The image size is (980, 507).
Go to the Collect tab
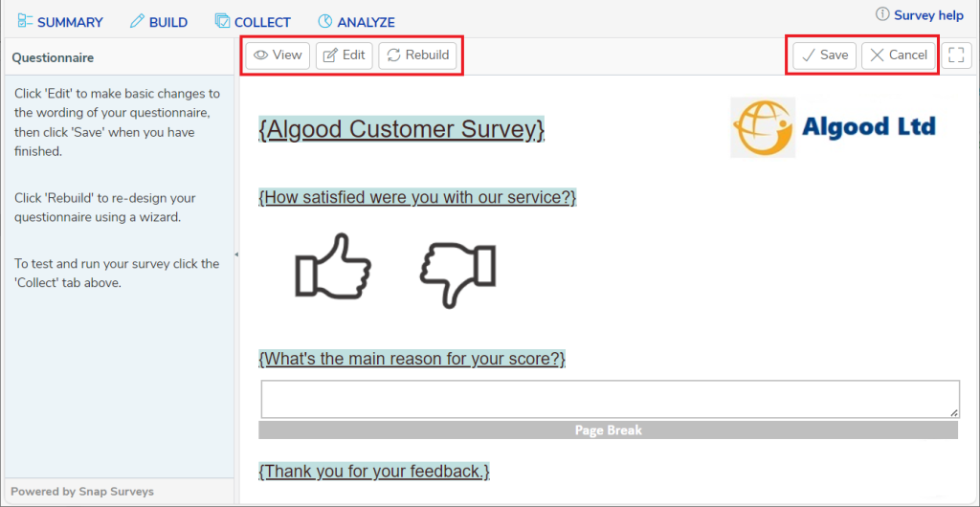point(253,22)
